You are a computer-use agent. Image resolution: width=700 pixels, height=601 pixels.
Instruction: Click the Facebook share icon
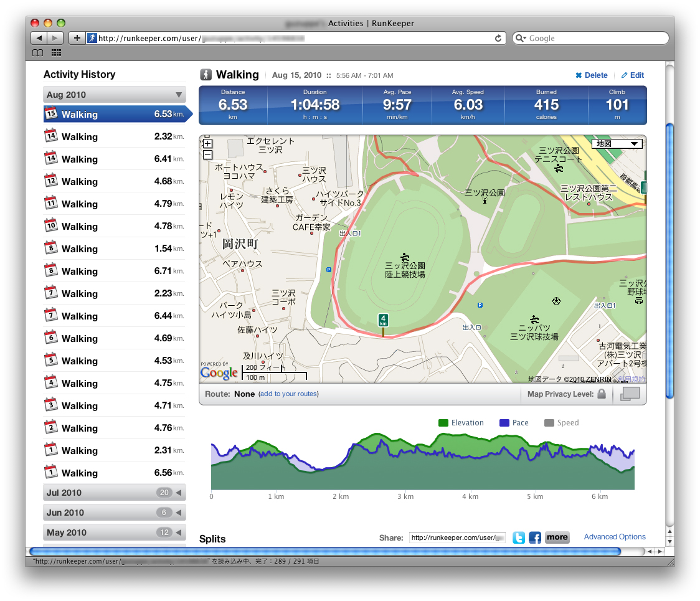point(535,537)
